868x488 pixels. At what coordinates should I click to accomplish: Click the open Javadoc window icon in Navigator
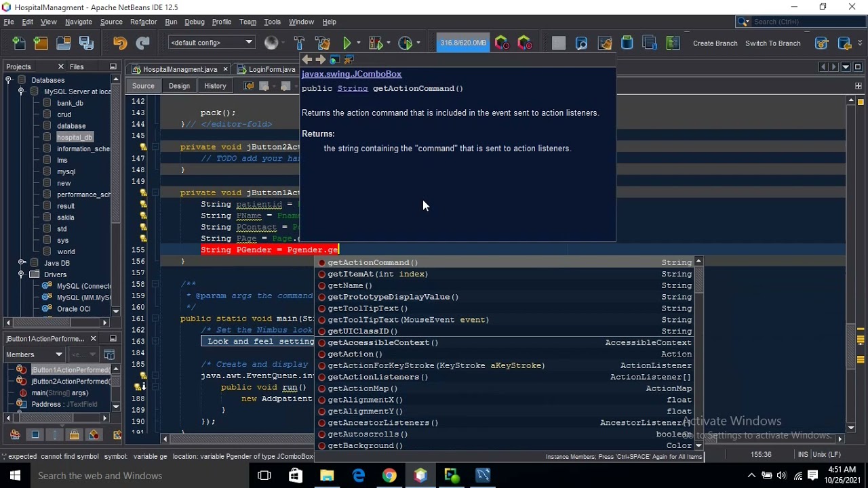click(x=109, y=354)
